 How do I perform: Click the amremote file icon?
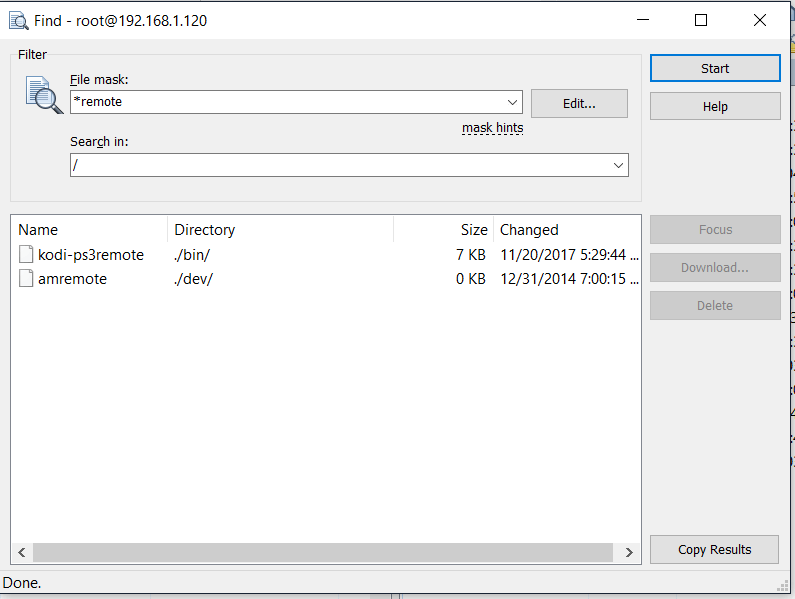point(26,279)
